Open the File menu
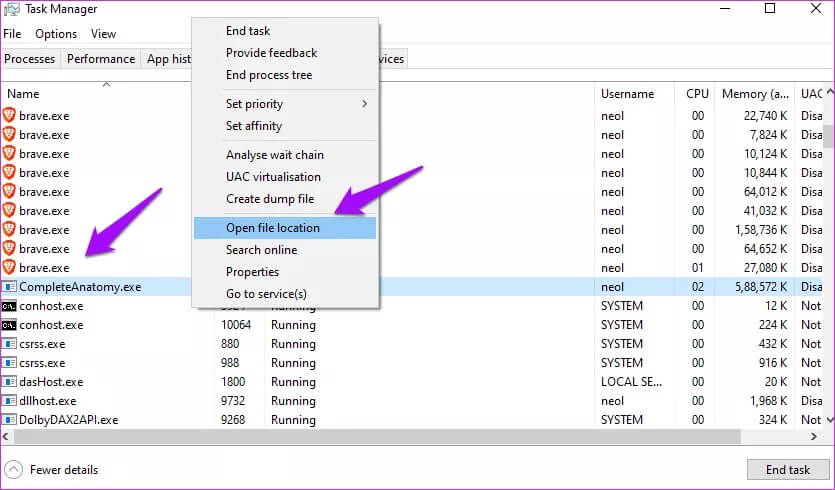The width and height of the screenshot is (835, 490). [12, 34]
